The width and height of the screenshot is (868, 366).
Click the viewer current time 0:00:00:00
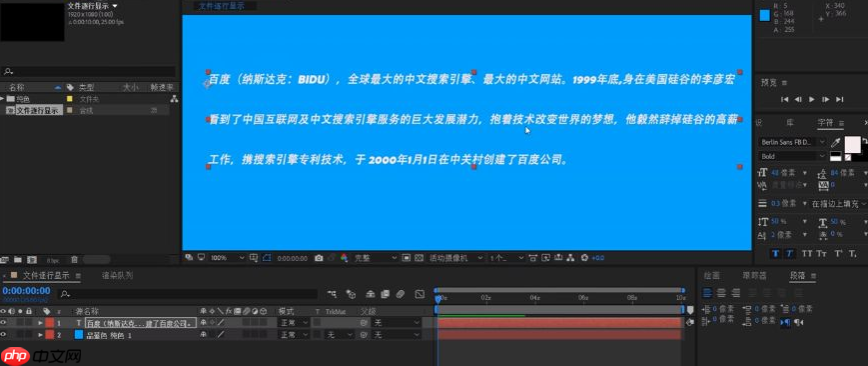tap(292, 258)
